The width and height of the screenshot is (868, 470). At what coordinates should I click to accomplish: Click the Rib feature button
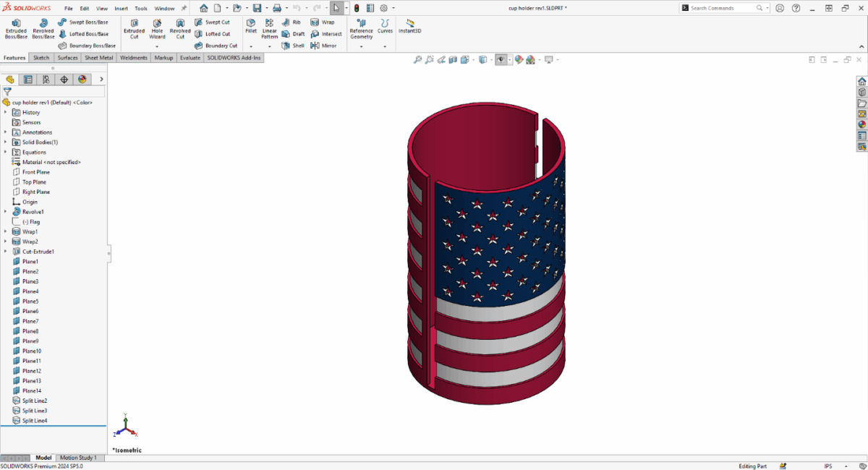[292, 22]
